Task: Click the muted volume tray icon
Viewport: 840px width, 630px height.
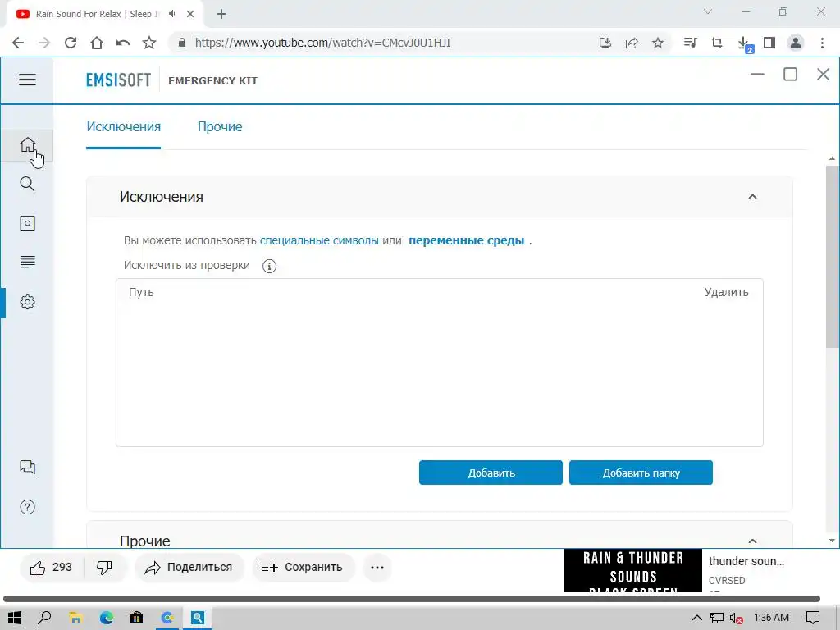Action: pyautogui.click(x=737, y=618)
